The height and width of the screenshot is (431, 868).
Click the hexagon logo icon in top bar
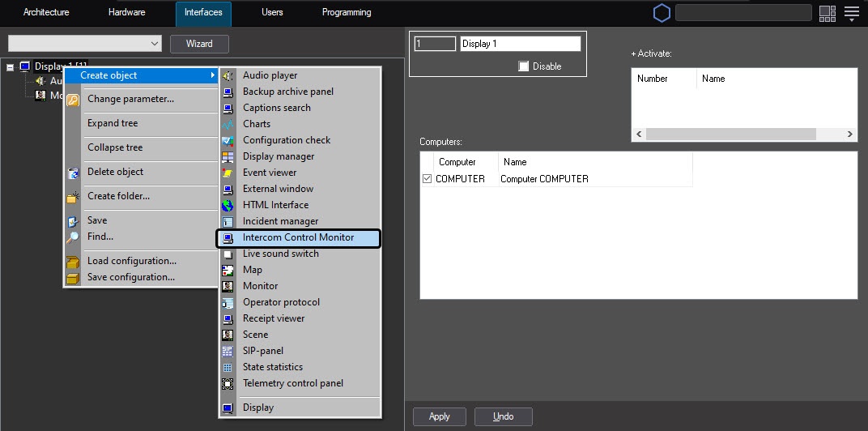tap(662, 13)
